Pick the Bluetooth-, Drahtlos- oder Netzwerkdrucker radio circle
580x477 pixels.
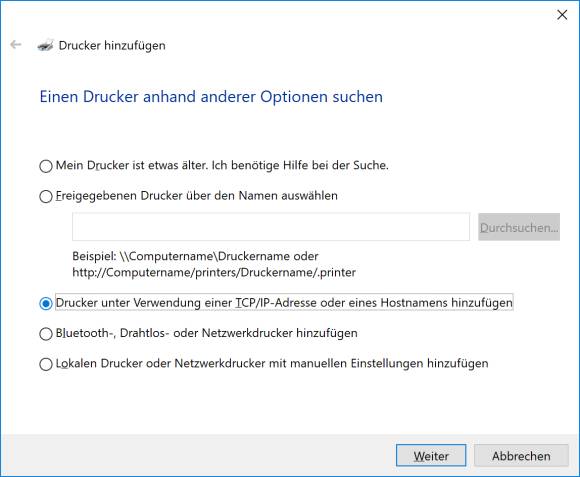46,334
